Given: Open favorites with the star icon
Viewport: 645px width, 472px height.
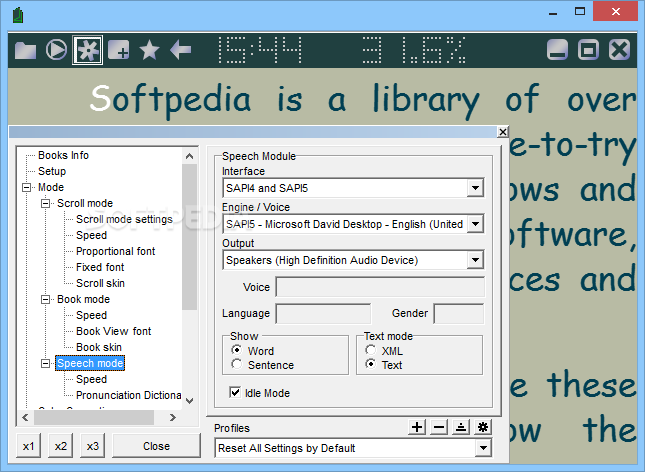Looking at the screenshot, I should [x=149, y=50].
